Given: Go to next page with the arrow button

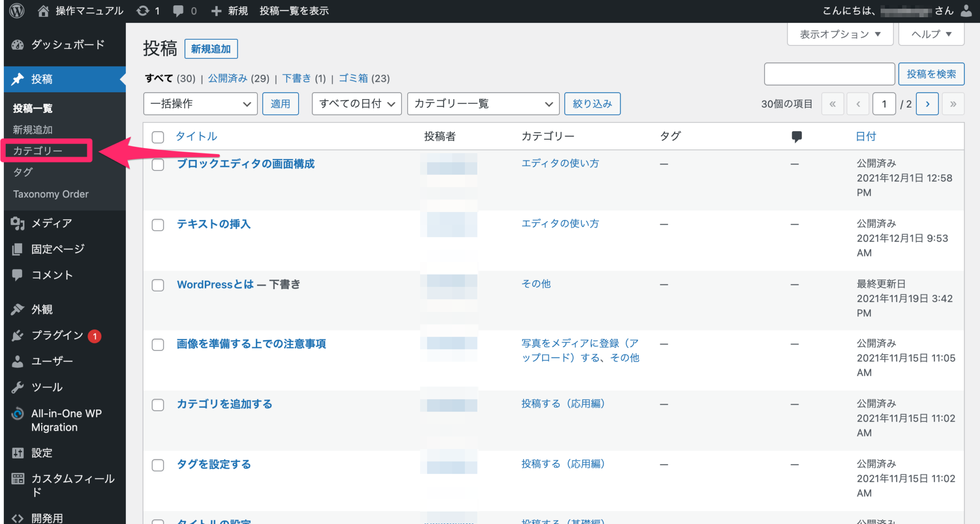Looking at the screenshot, I should 927,104.
